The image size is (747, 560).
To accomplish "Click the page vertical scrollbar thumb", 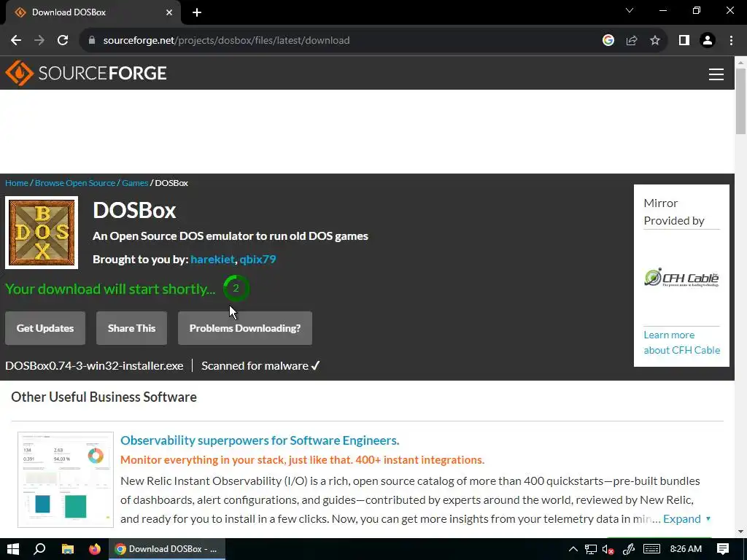I will coord(741,101).
